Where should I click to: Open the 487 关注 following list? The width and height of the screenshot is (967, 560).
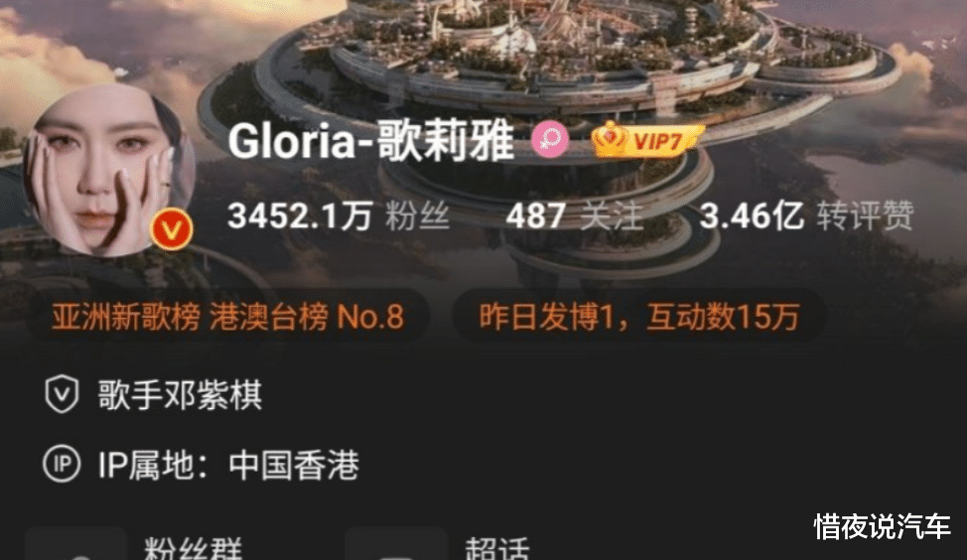point(574,215)
